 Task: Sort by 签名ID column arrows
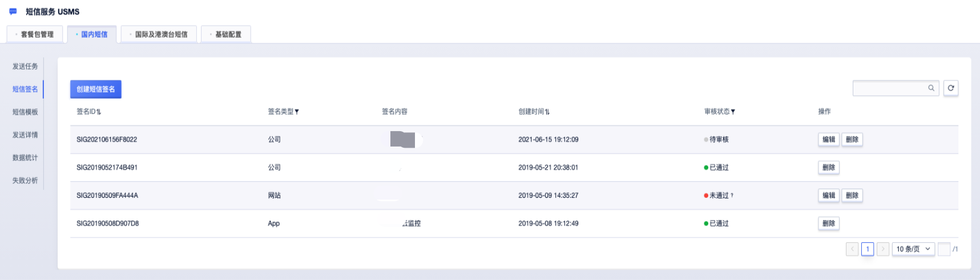tap(99, 112)
